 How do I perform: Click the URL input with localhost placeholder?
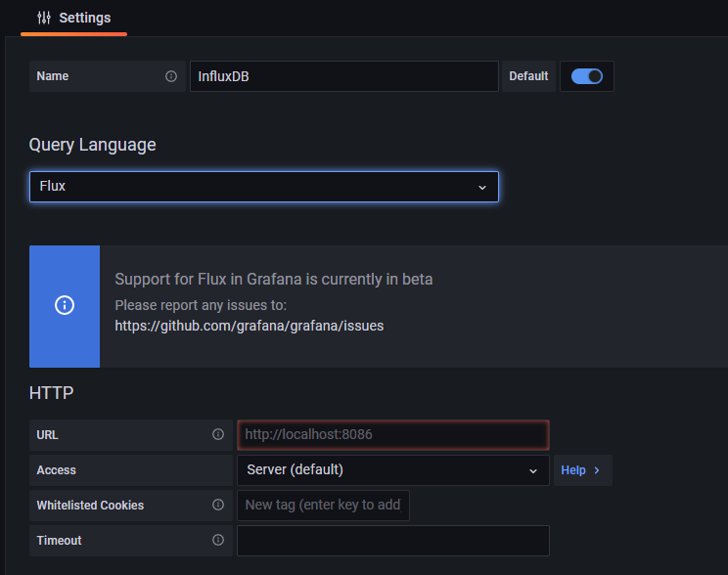point(393,435)
